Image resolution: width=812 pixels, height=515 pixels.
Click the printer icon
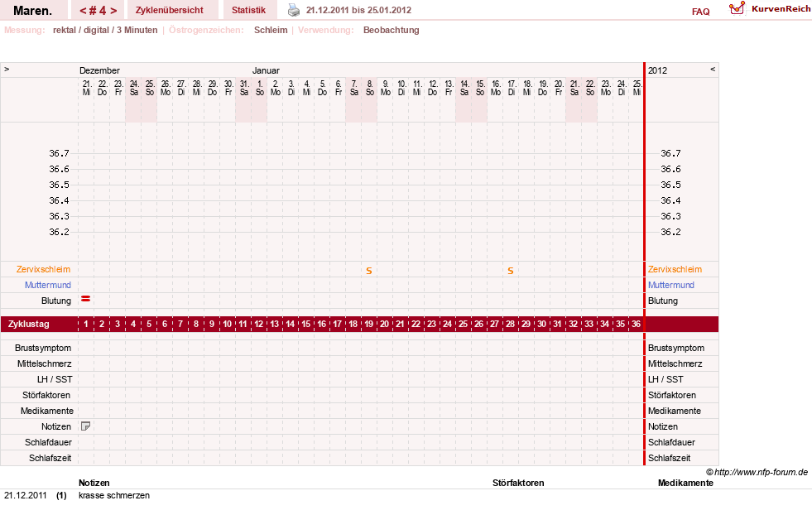pyautogui.click(x=294, y=10)
